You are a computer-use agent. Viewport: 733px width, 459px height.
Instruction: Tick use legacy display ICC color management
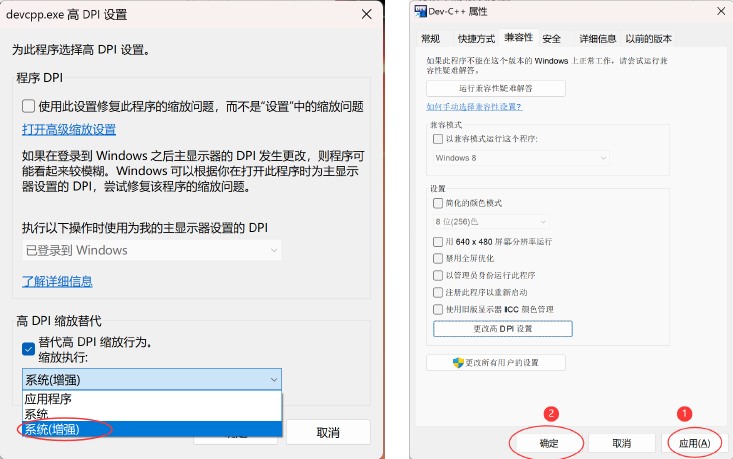click(438, 309)
